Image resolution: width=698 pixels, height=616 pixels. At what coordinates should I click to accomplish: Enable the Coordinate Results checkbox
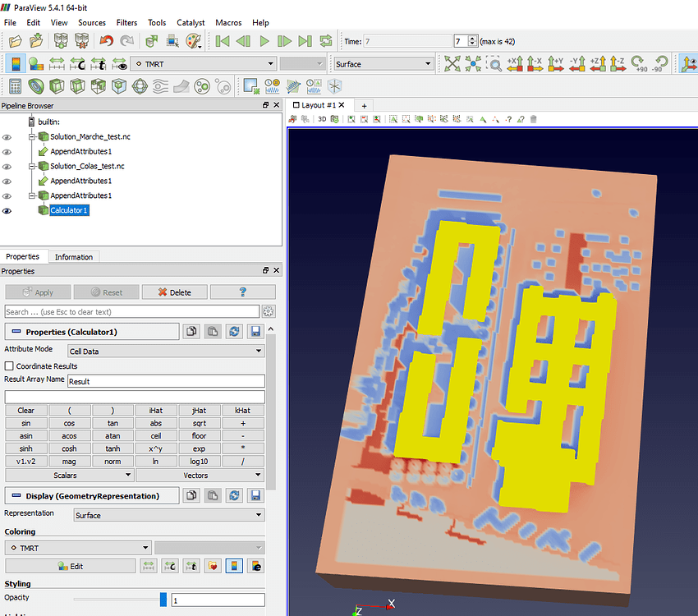click(8, 366)
